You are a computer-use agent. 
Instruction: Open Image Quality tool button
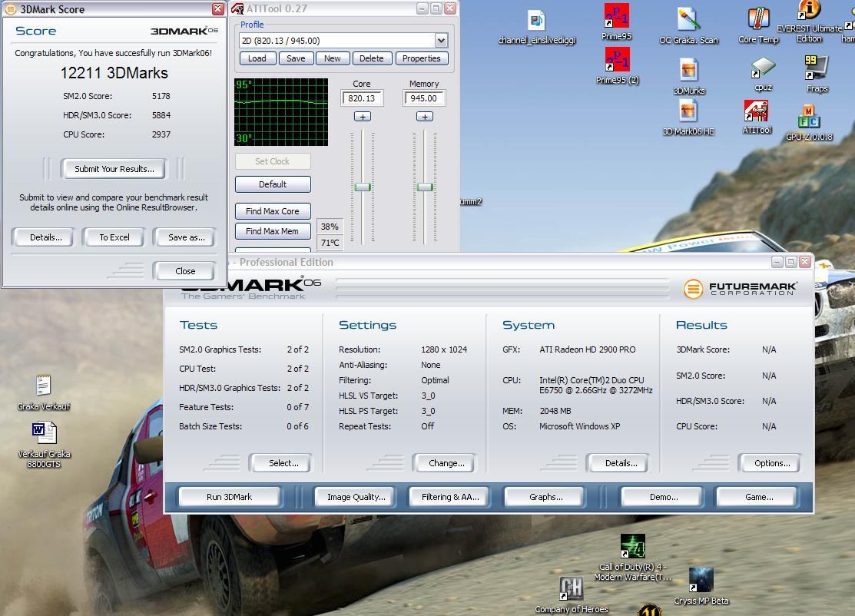click(356, 497)
